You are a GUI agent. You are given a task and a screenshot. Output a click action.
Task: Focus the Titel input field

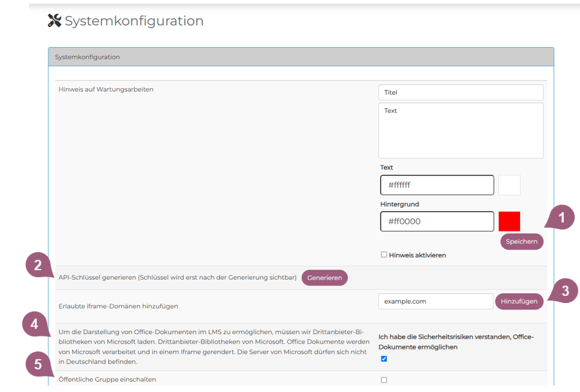pos(461,92)
